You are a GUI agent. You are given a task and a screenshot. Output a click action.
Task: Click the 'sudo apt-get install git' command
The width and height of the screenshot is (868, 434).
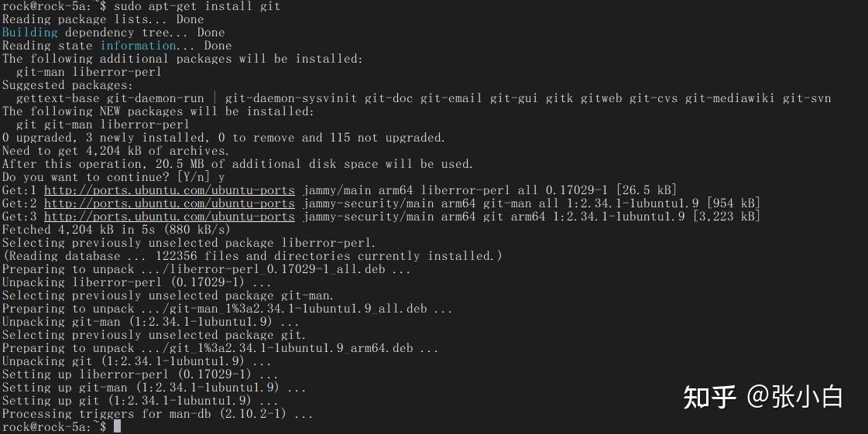click(197, 6)
